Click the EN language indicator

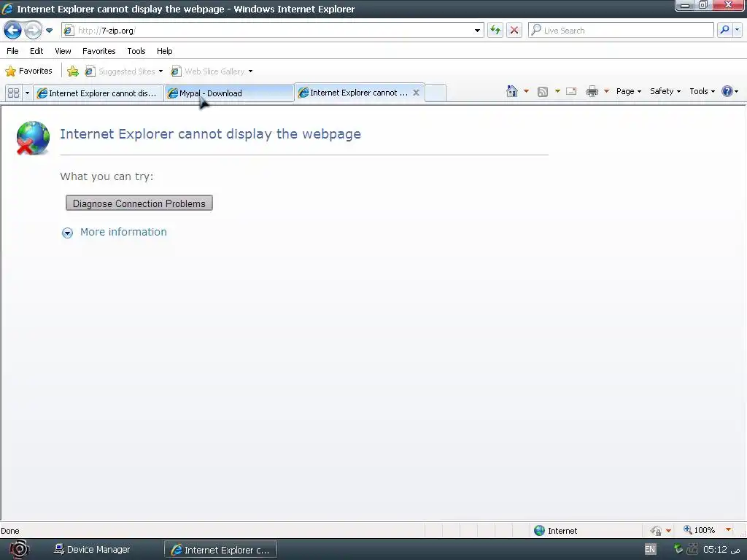coord(650,549)
